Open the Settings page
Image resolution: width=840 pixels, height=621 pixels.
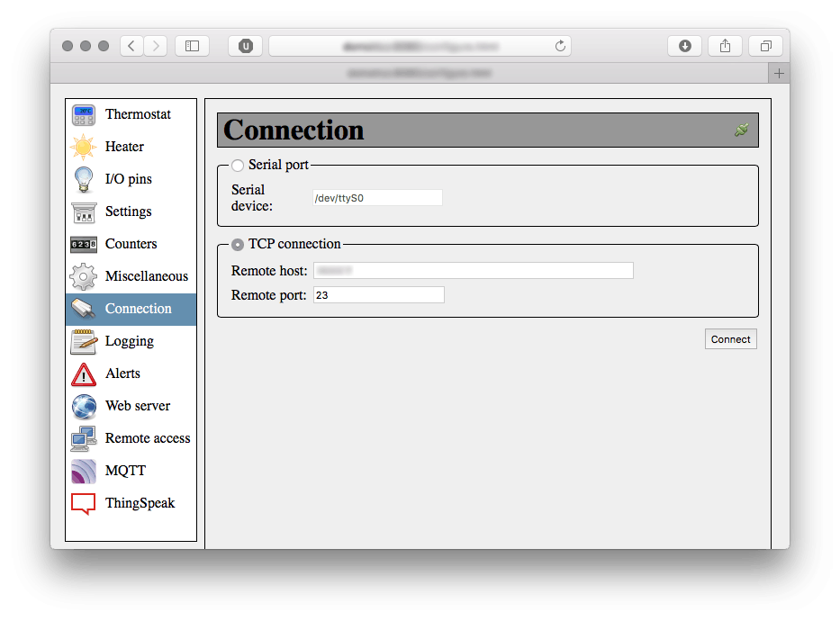pos(131,212)
